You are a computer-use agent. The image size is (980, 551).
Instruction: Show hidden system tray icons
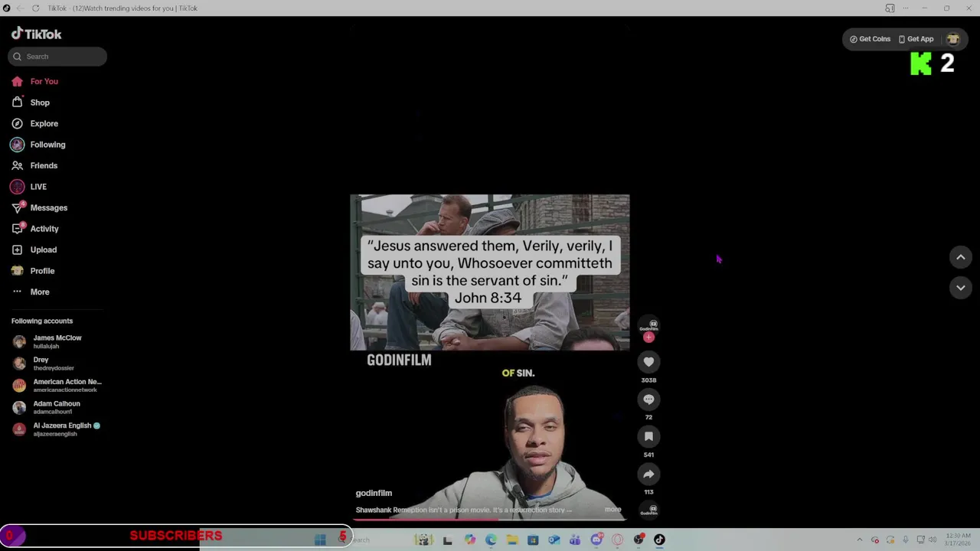[859, 540]
